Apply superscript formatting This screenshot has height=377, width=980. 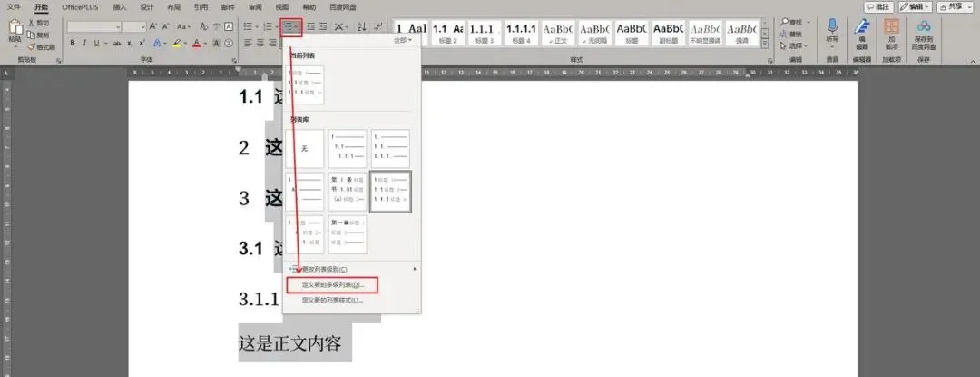coord(142,43)
